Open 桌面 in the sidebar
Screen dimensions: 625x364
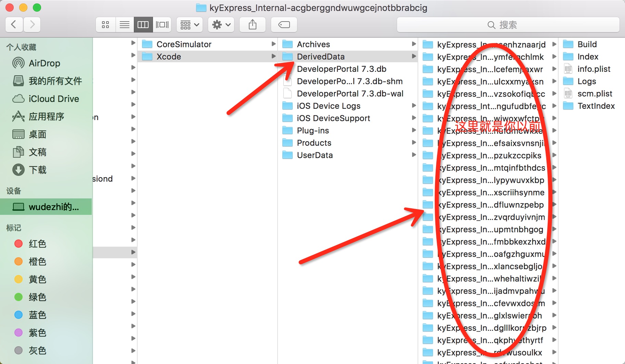point(46,134)
